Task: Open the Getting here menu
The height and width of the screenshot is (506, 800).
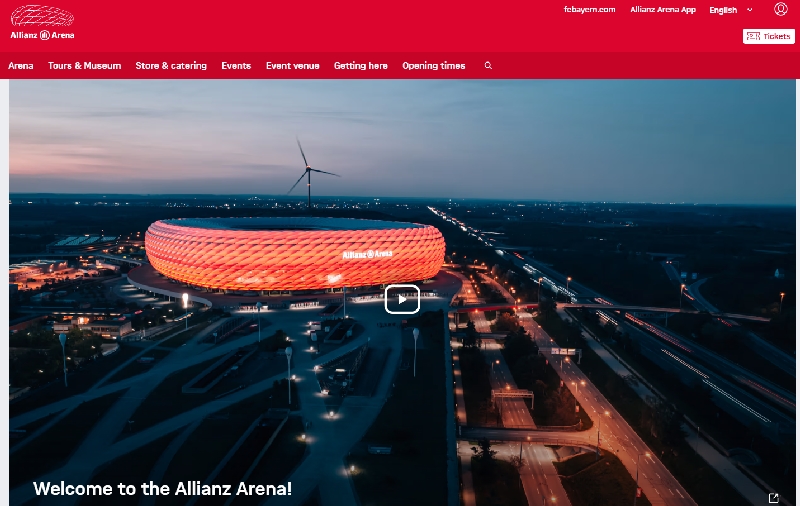Action: (x=361, y=65)
